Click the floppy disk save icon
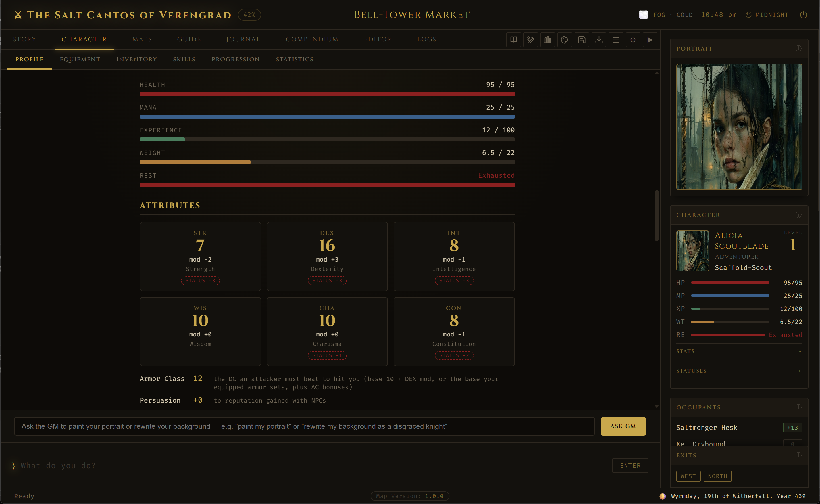Image resolution: width=820 pixels, height=504 pixels. click(582, 40)
